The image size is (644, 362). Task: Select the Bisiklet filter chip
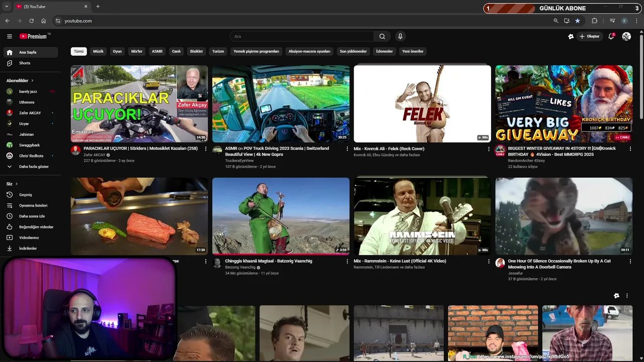[x=196, y=51]
